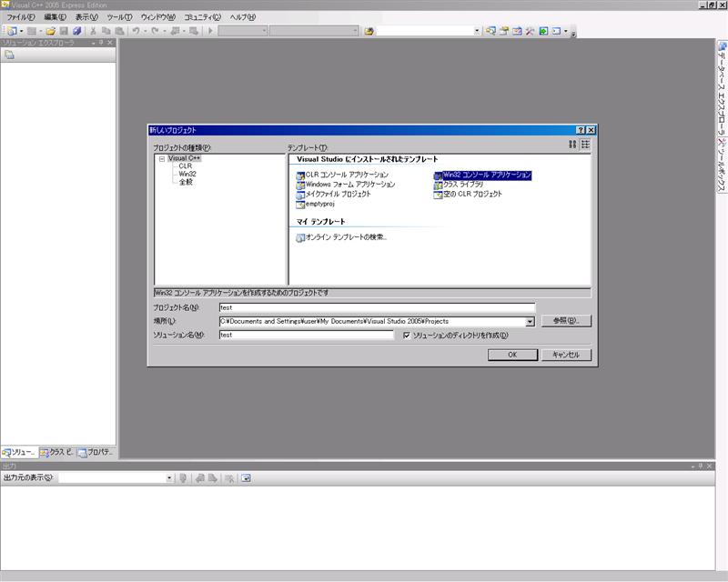Image resolution: width=728 pixels, height=582 pixels.
Task: Select the Win32 tree item
Action: click(187, 174)
